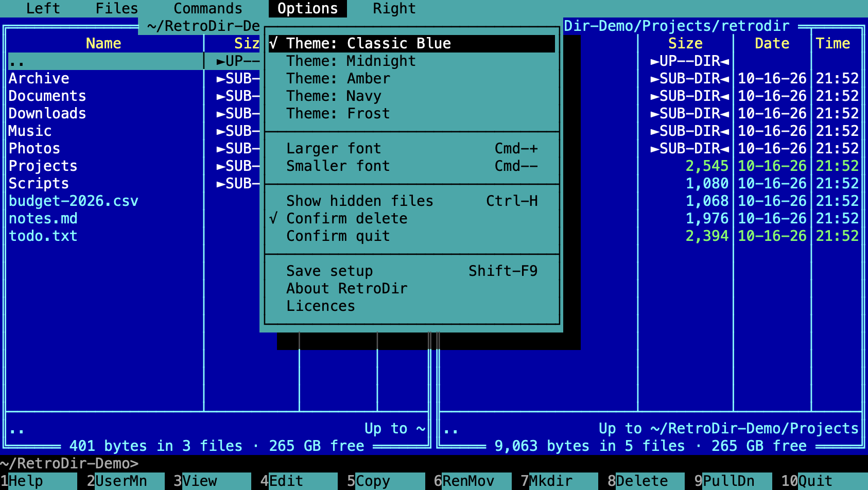
Task: Switch to Theme: Midnight
Action: [412, 61]
